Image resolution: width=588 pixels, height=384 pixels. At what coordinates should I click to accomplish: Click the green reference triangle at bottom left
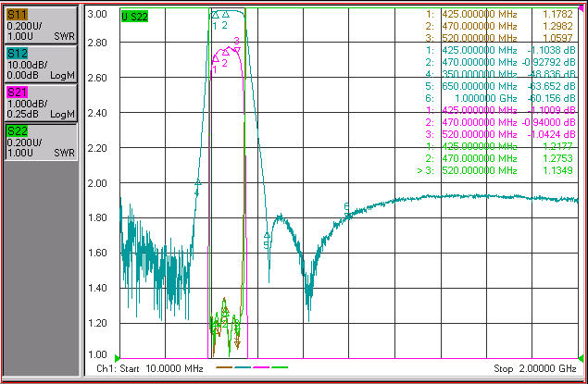click(x=117, y=358)
